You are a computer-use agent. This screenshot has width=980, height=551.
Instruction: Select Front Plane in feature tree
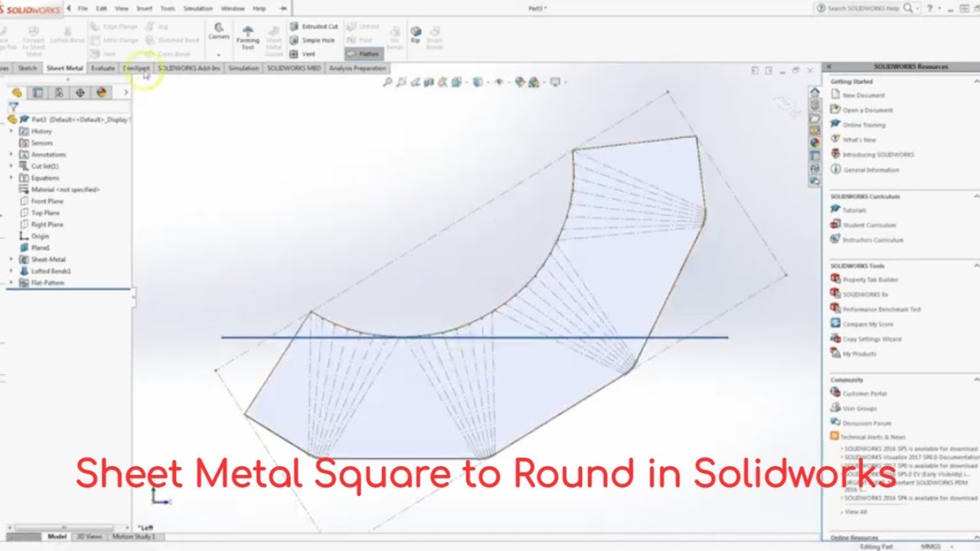tap(47, 201)
